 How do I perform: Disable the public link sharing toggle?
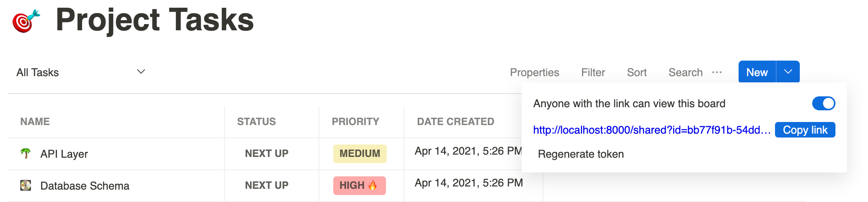(x=823, y=103)
